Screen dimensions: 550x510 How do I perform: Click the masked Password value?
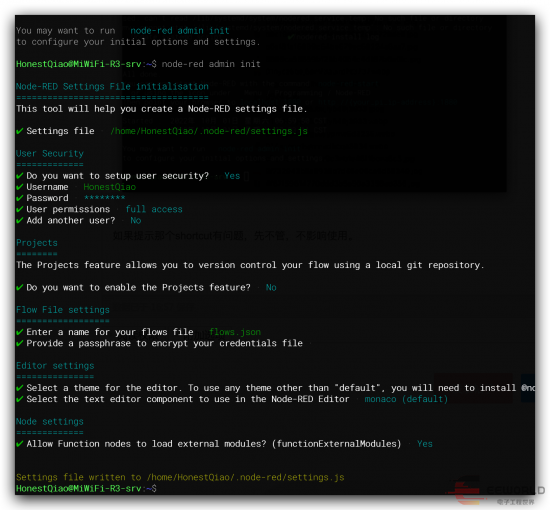point(105,198)
